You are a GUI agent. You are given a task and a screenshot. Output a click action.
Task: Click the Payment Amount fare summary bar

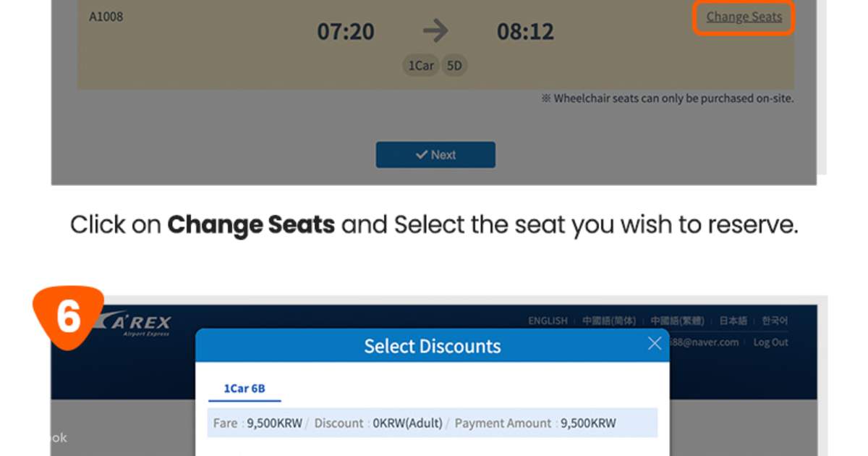[433, 423]
